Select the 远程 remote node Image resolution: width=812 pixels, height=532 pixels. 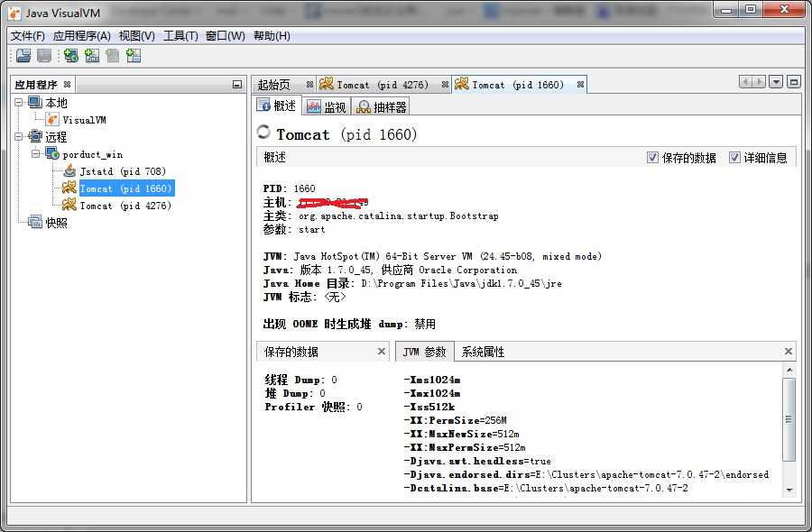coord(56,137)
